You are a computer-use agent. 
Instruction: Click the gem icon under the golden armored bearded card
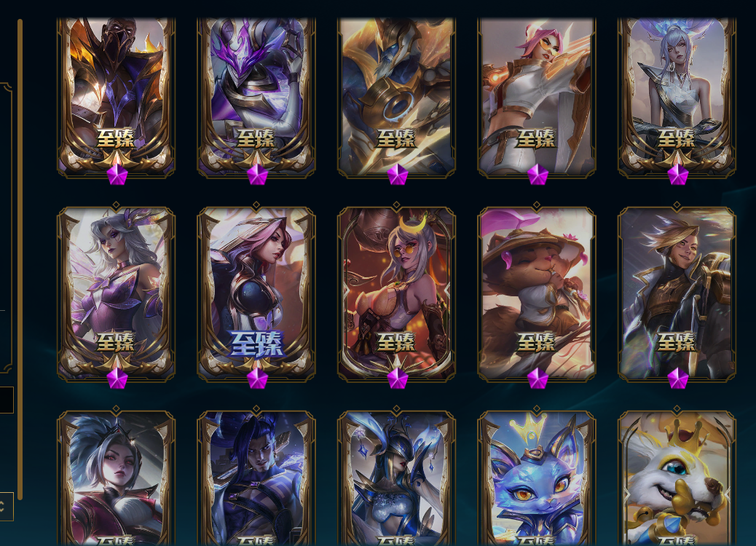[x=397, y=175]
